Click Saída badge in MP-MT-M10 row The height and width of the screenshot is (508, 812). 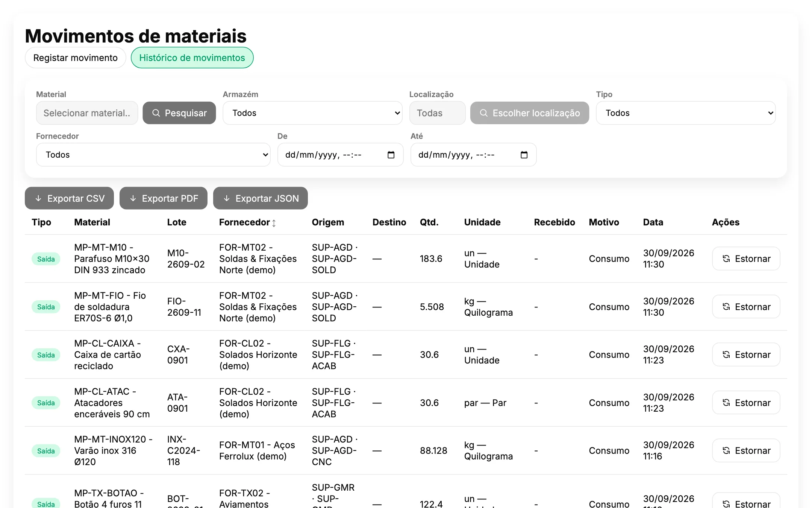pyautogui.click(x=46, y=259)
